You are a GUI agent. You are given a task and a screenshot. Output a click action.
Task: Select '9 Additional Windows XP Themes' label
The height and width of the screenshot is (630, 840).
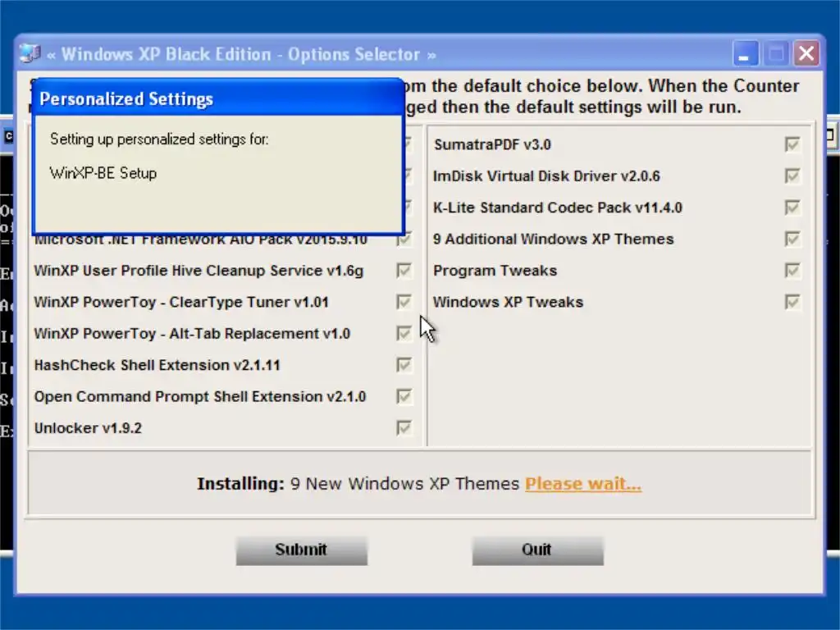click(554, 239)
